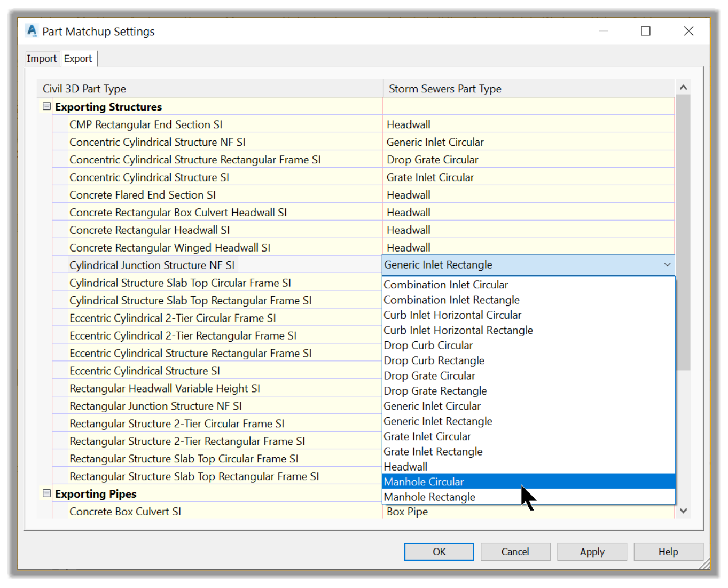Select Generic Inlet Circular list option

[x=529, y=406]
